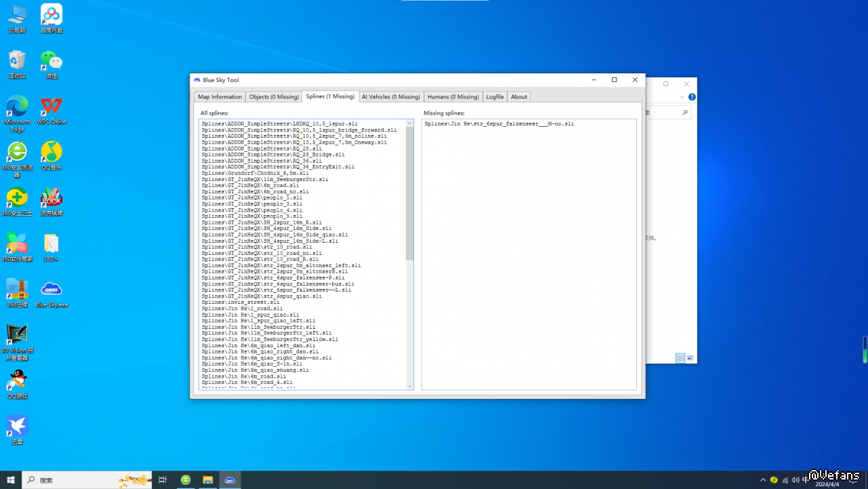868x489 pixels.
Task: Open the Logfile tab
Action: pos(495,97)
